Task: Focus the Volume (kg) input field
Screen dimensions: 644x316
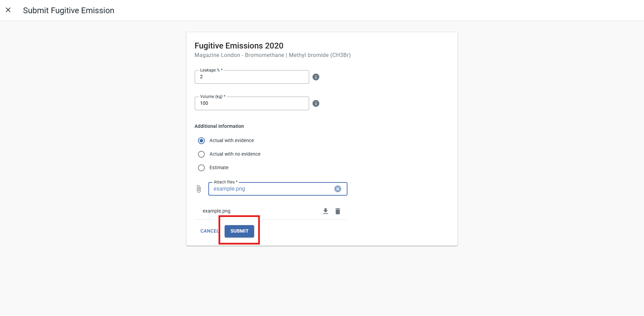Action: pyautogui.click(x=252, y=103)
